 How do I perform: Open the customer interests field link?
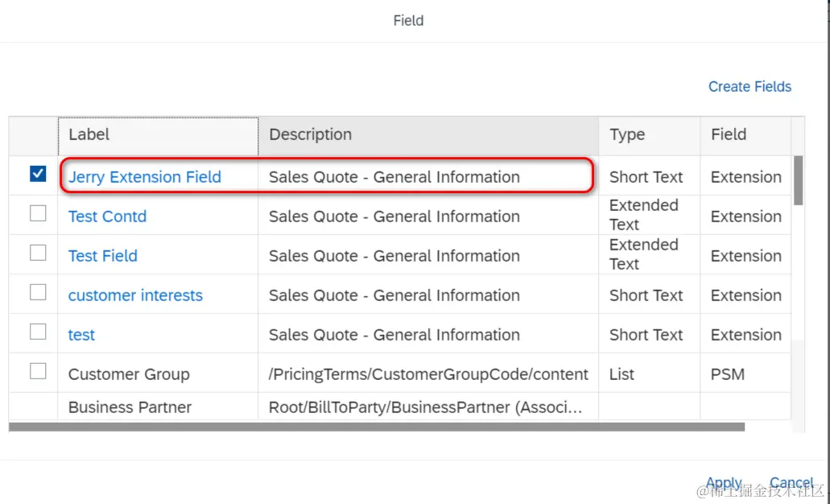coord(135,295)
